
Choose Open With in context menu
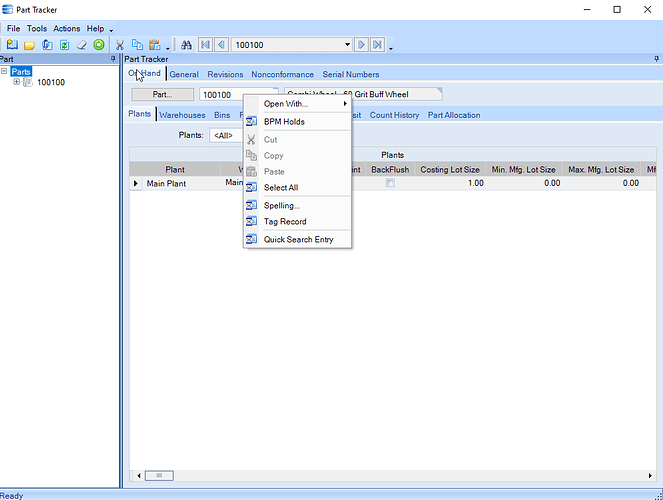point(297,104)
